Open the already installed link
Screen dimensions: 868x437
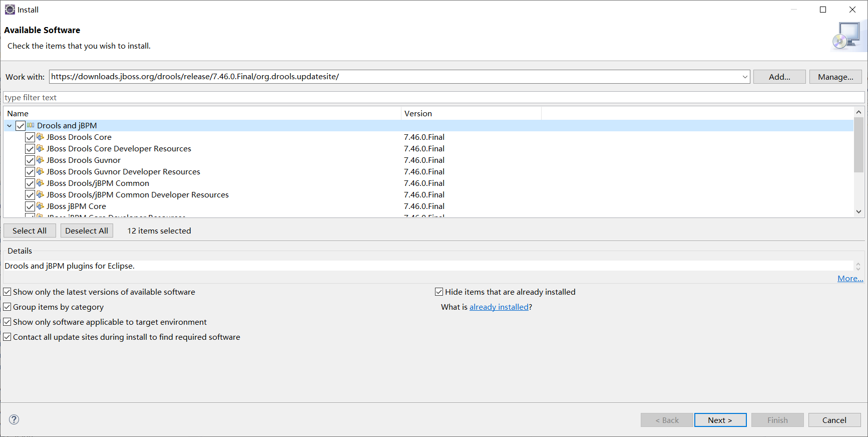tap(499, 307)
